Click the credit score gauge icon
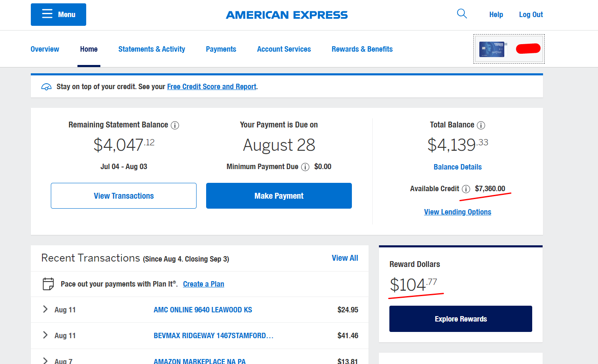This screenshot has height=364, width=598. coord(46,87)
